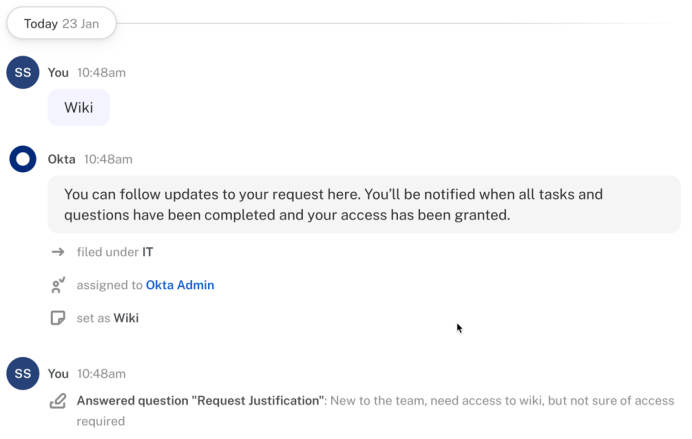Click the timestamp above the Wiki bubble
Viewport: 692px width, 439px height.
[101, 73]
